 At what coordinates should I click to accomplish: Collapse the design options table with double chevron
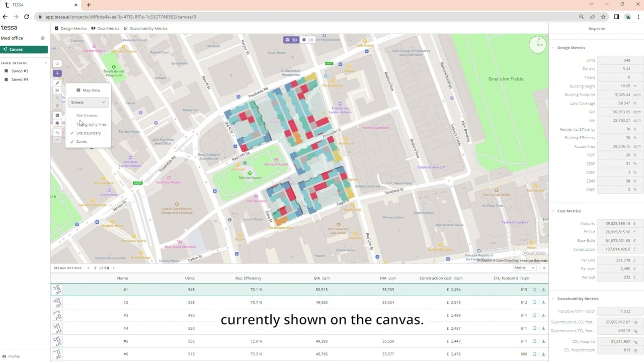click(544, 268)
